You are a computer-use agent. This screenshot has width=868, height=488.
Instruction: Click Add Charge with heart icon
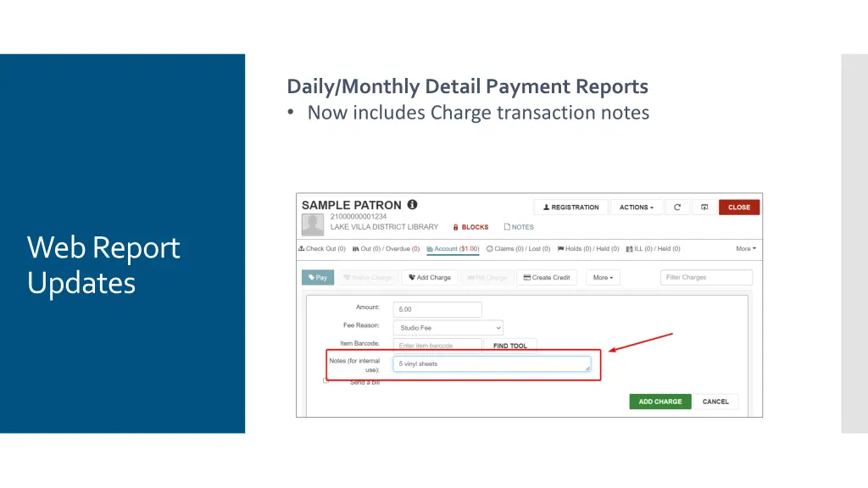[x=429, y=277]
